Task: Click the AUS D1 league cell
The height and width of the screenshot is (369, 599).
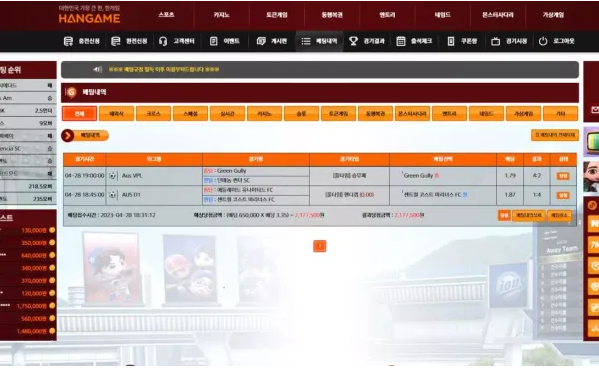Action: (x=154, y=195)
